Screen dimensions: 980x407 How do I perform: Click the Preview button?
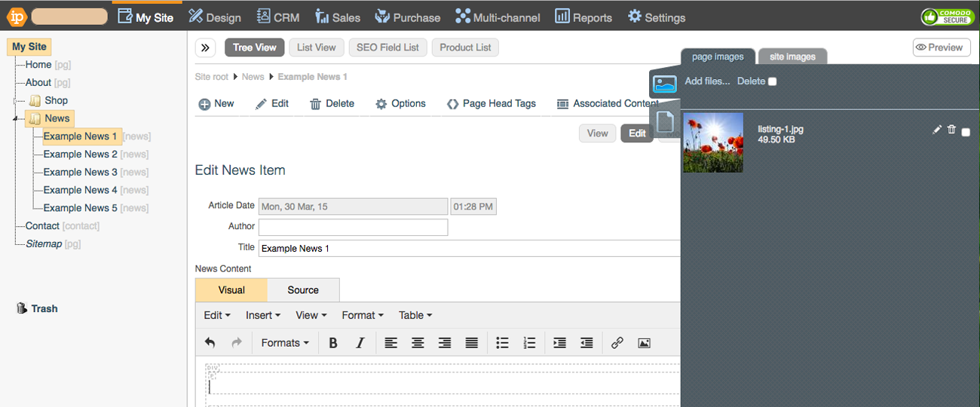[941, 47]
